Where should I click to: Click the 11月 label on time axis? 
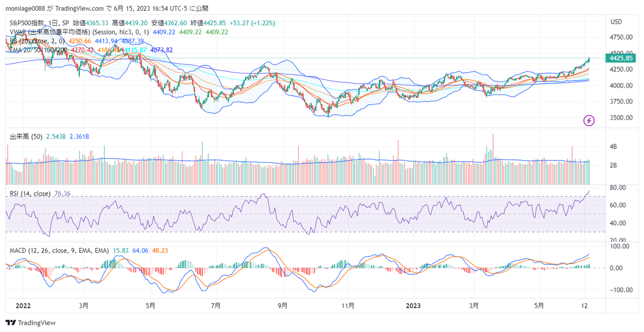[x=348, y=306]
